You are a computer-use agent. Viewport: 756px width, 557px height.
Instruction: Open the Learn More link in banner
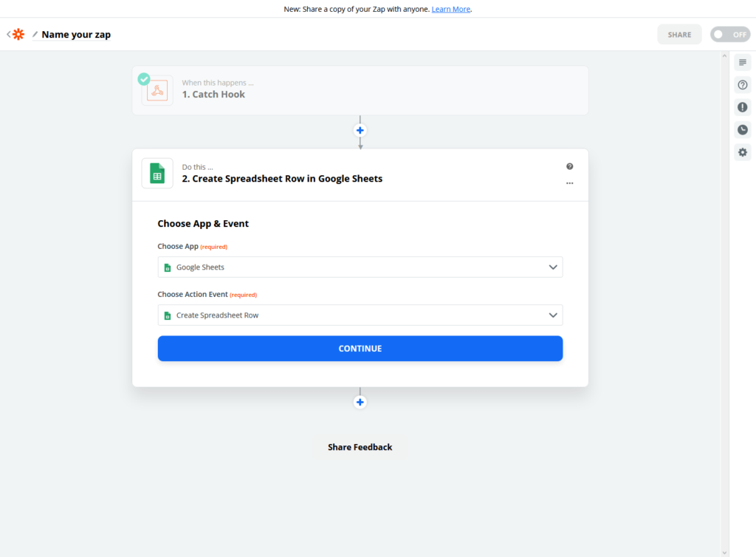click(451, 9)
